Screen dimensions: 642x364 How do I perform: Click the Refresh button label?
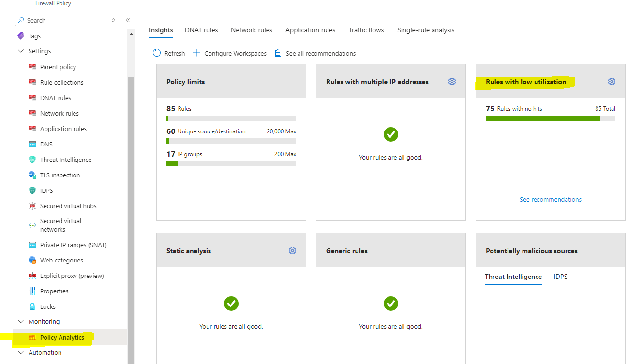pyautogui.click(x=175, y=54)
